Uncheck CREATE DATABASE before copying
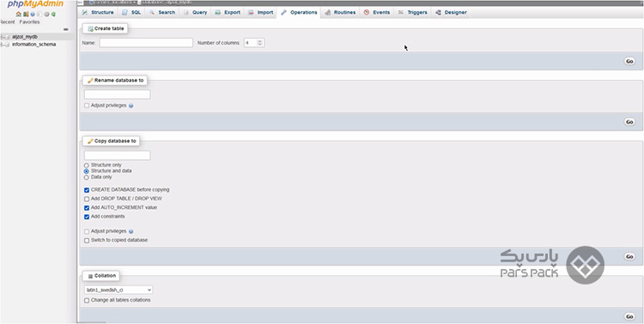This screenshot has width=644, height=324. pos(87,190)
